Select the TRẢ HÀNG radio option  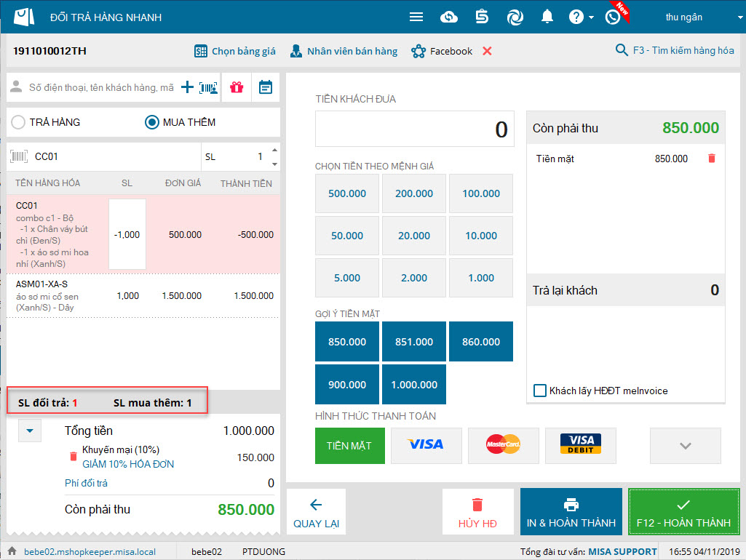(x=46, y=122)
